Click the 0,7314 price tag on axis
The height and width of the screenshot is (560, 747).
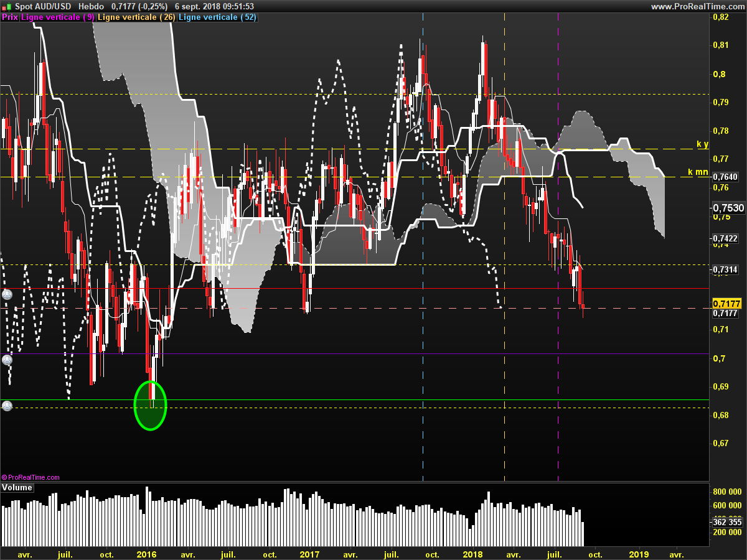tap(725, 269)
